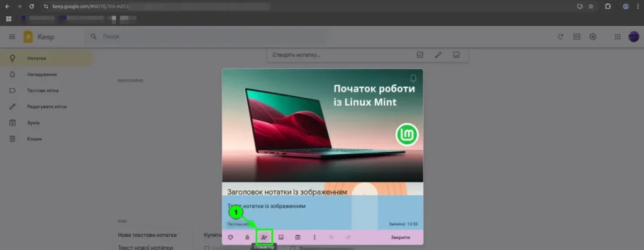The image size is (644, 250).
Task: Add a collaborator with the Співавтор icon
Action: pyautogui.click(x=264, y=237)
